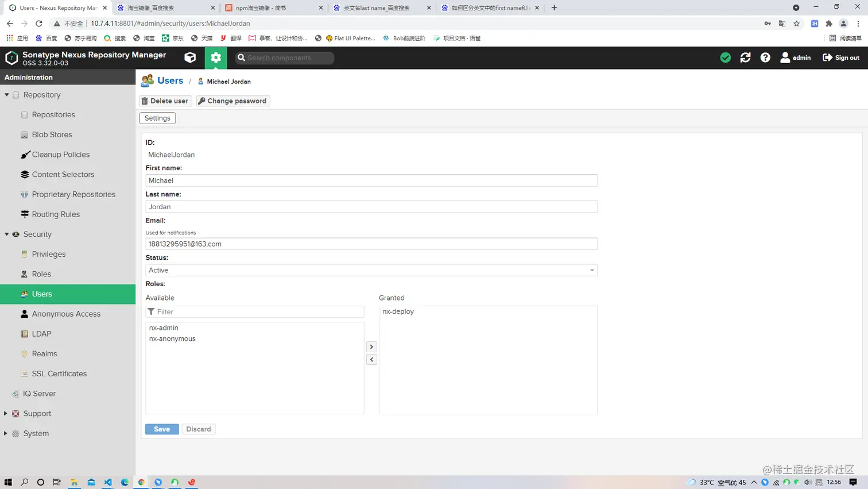Click into the Search components field
Image resolution: width=868 pixels, height=489 pixels.
pos(285,57)
